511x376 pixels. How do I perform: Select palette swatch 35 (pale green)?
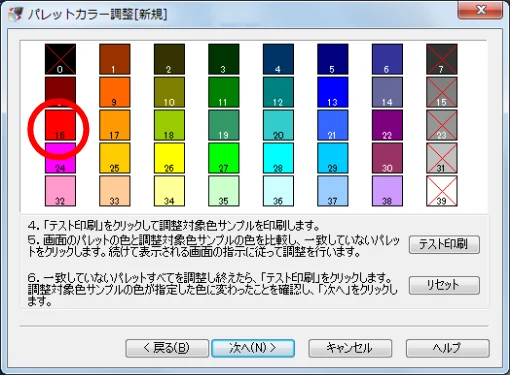coord(224,191)
